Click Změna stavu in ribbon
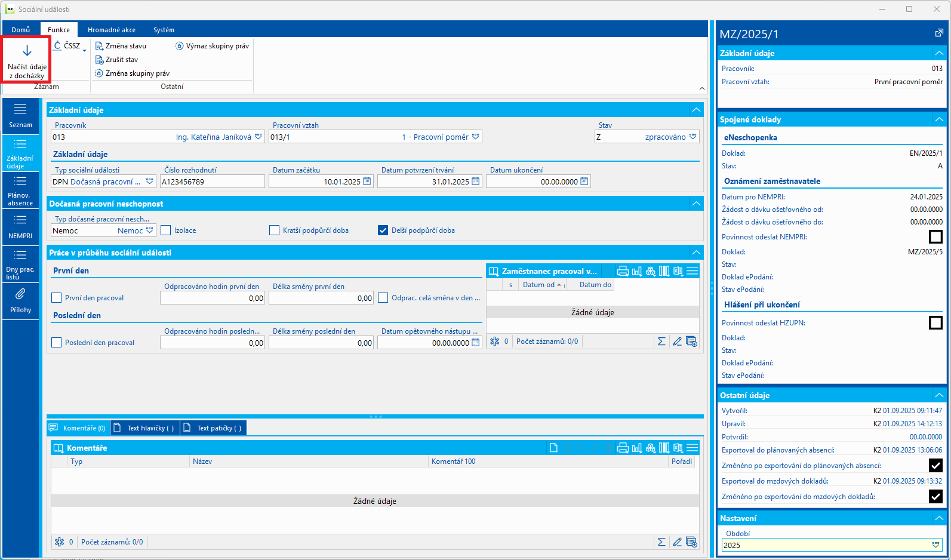Screen dimensions: 951x560 point(121,46)
